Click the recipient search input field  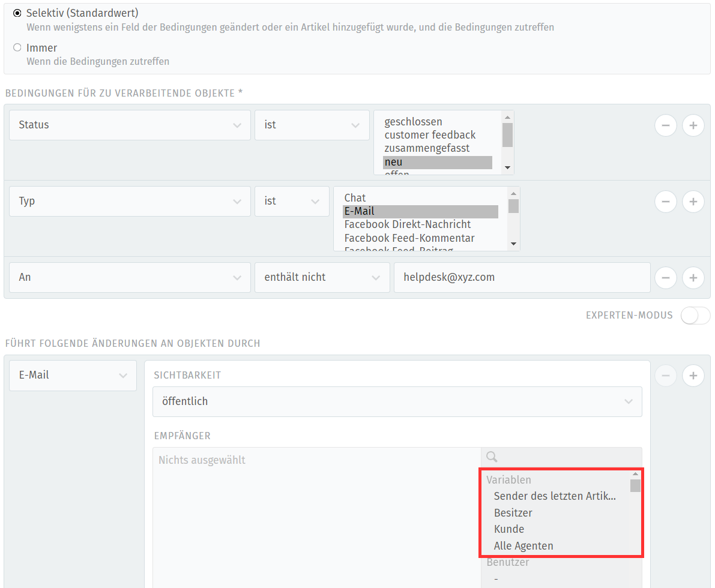coord(561,457)
